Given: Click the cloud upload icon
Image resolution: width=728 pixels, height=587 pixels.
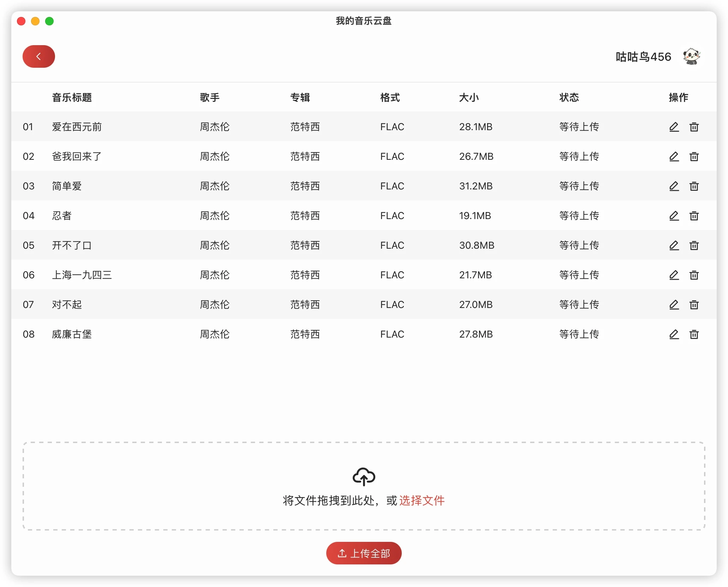Looking at the screenshot, I should (364, 477).
